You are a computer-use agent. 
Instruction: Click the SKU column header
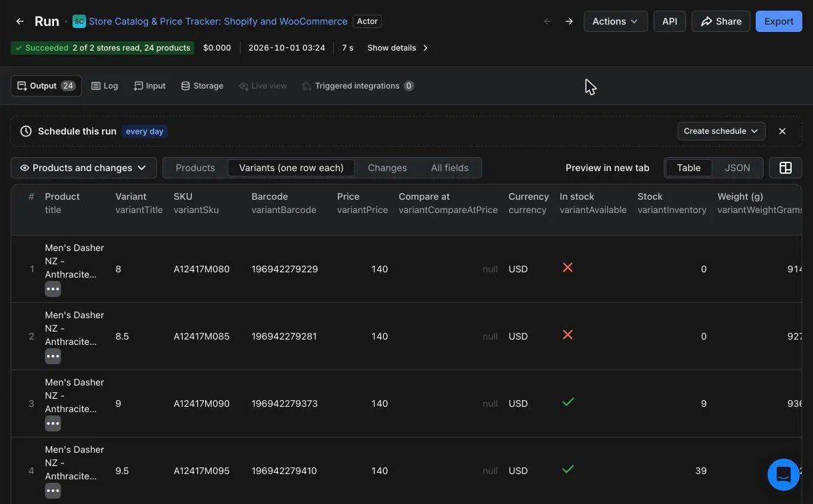(196, 203)
